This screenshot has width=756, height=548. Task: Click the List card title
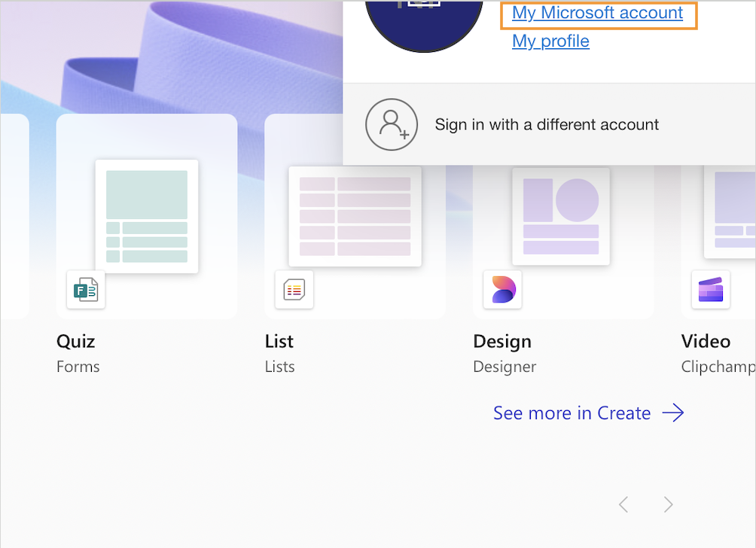[279, 341]
